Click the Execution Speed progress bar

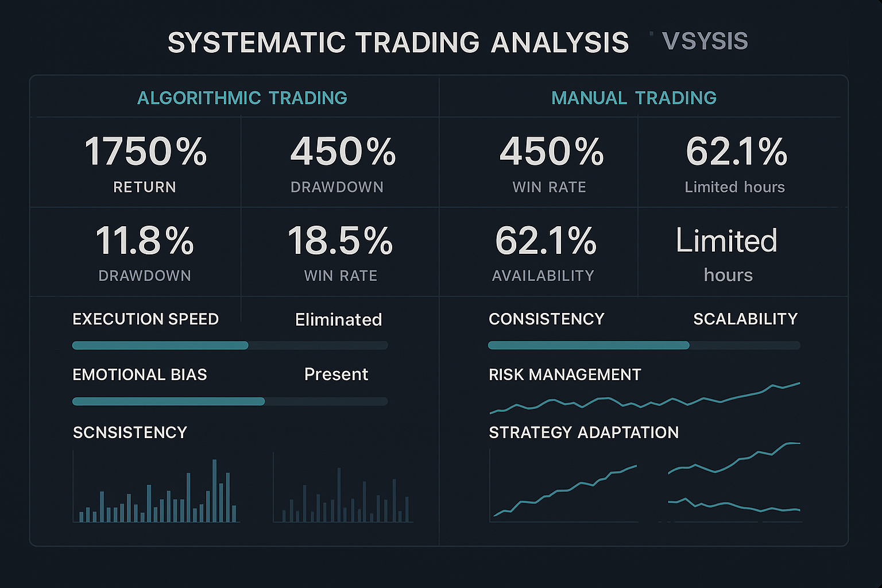[x=230, y=346]
